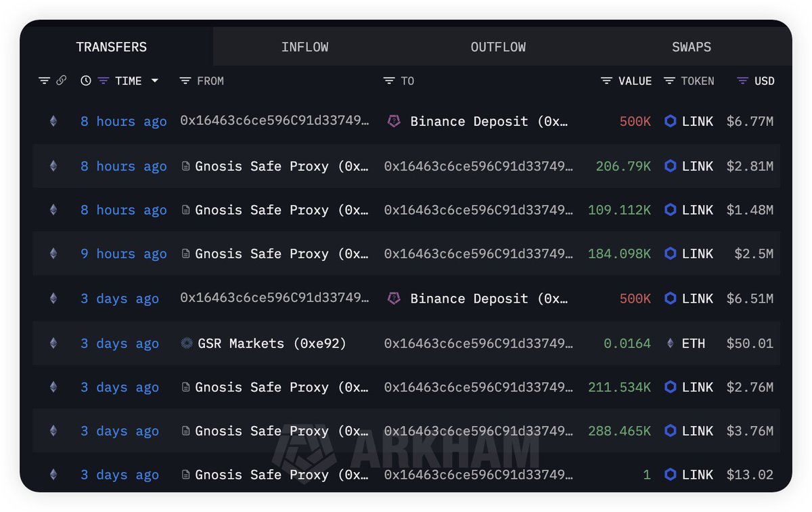The width and height of the screenshot is (812, 512).
Task: Click the contract icon in the 206.79K row
Action: click(x=185, y=166)
